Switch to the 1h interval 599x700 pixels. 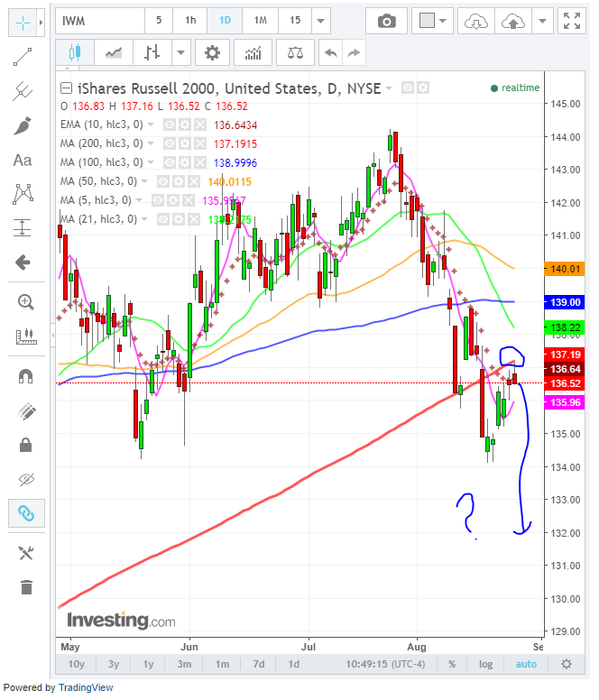click(190, 21)
